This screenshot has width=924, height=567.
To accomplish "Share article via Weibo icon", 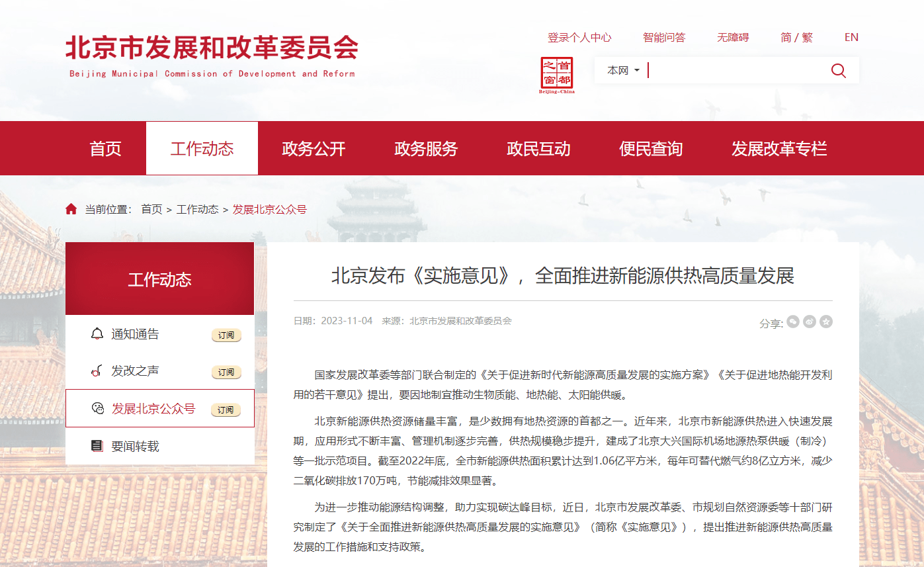I will 810,322.
